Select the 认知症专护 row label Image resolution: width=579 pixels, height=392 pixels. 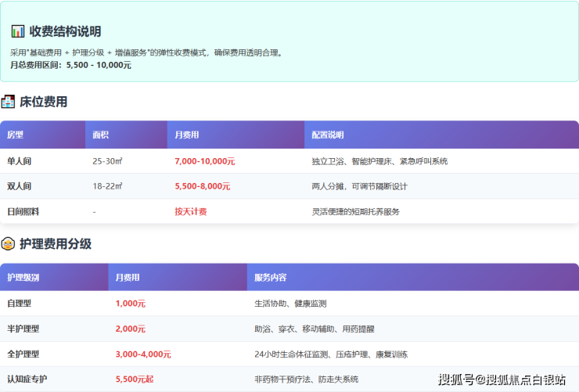pos(27,379)
